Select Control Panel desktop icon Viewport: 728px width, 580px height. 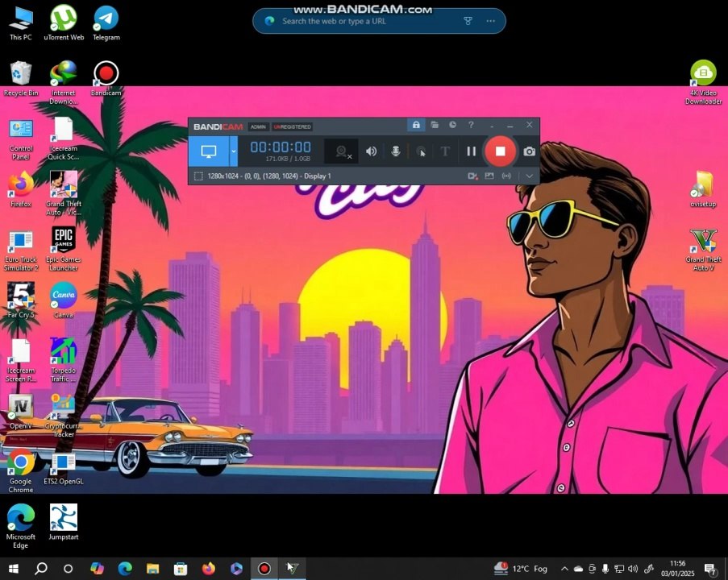pyautogui.click(x=21, y=139)
